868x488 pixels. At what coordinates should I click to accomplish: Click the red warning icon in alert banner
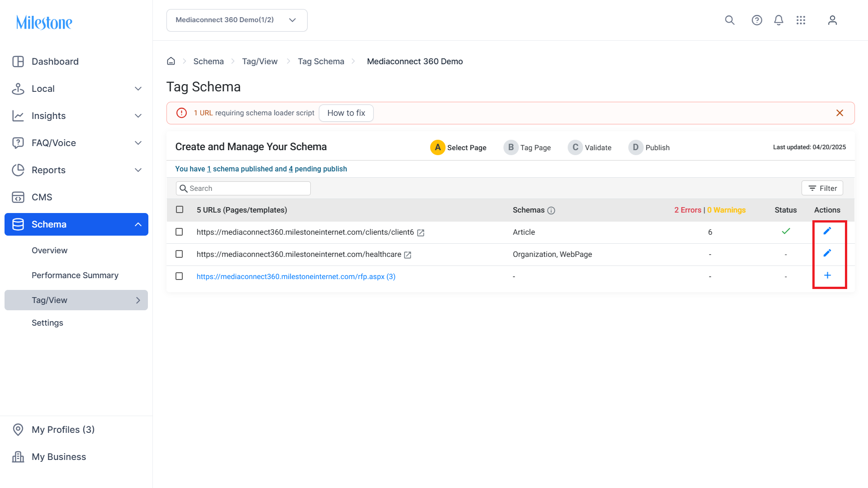coord(181,113)
